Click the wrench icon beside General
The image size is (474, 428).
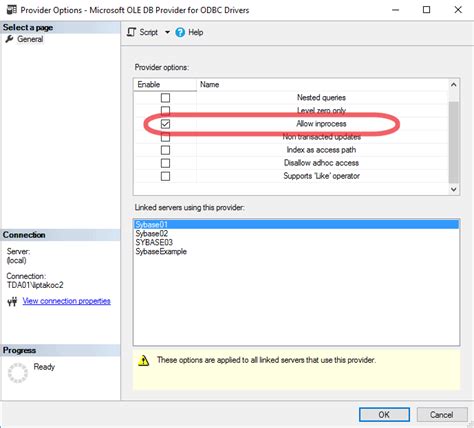pos(9,39)
